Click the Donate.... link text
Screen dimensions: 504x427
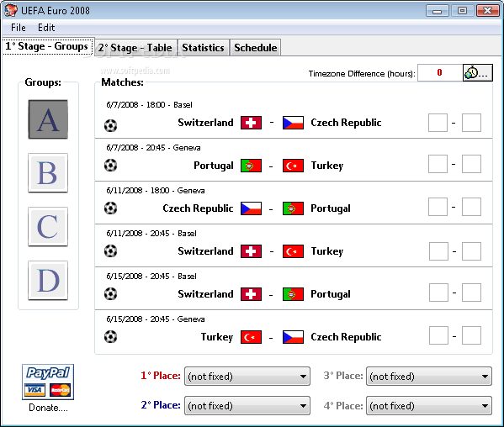click(x=48, y=408)
